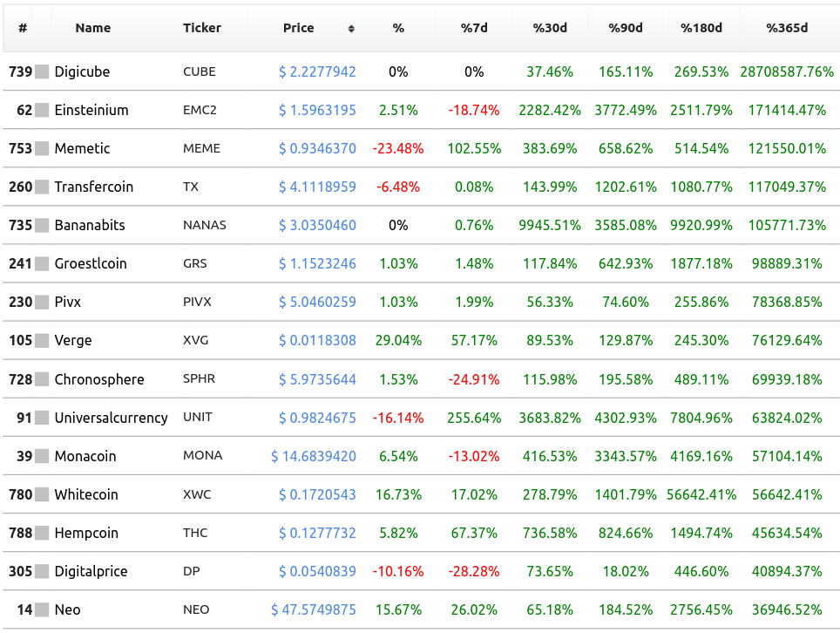Screen dimensions: 840x633
Task: Click the Verge coin icon placeholder
Action: (42, 340)
